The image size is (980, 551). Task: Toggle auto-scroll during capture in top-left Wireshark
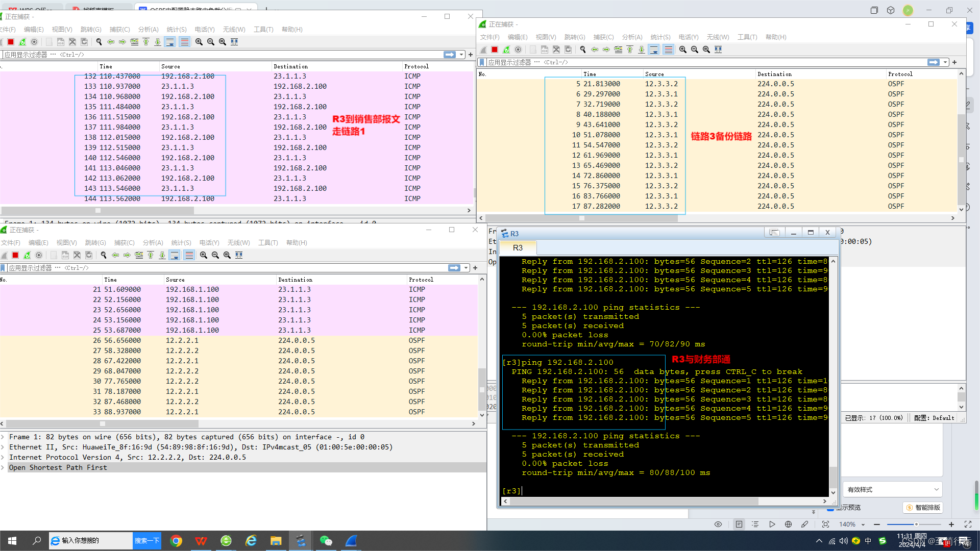[x=170, y=42]
